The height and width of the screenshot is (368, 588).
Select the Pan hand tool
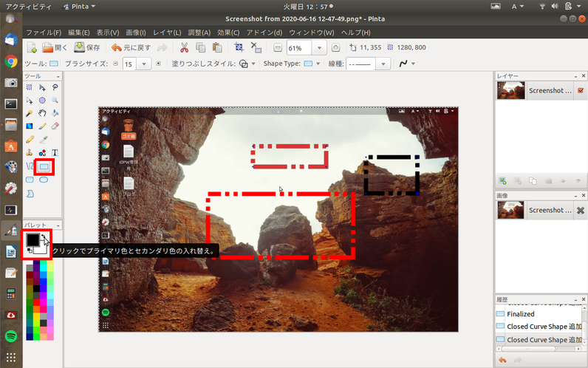click(x=42, y=113)
